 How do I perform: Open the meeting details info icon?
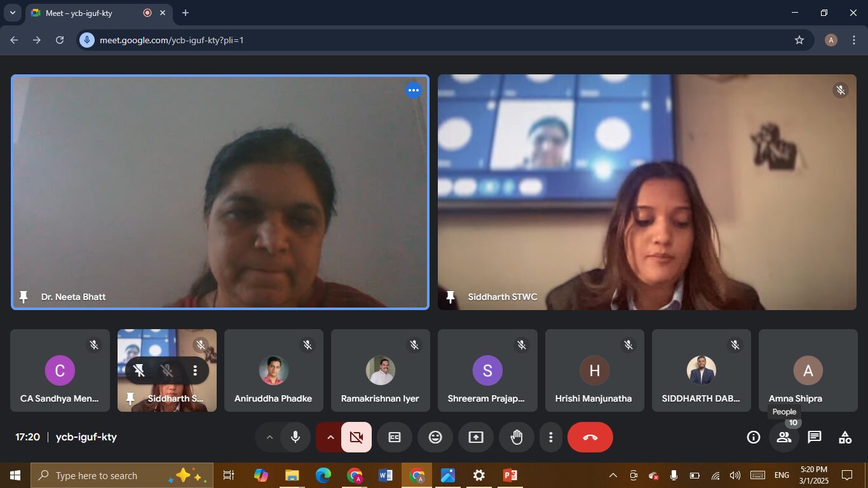point(754,437)
